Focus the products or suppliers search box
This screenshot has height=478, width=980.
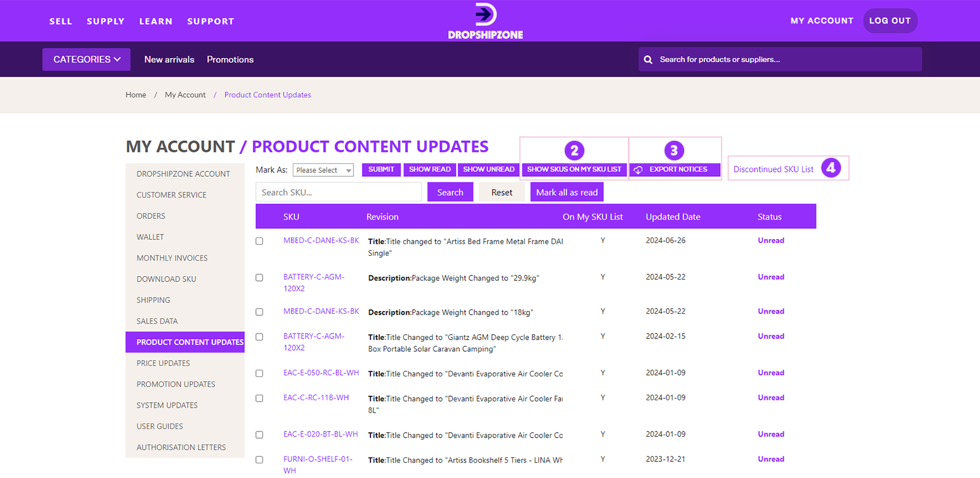[780, 59]
